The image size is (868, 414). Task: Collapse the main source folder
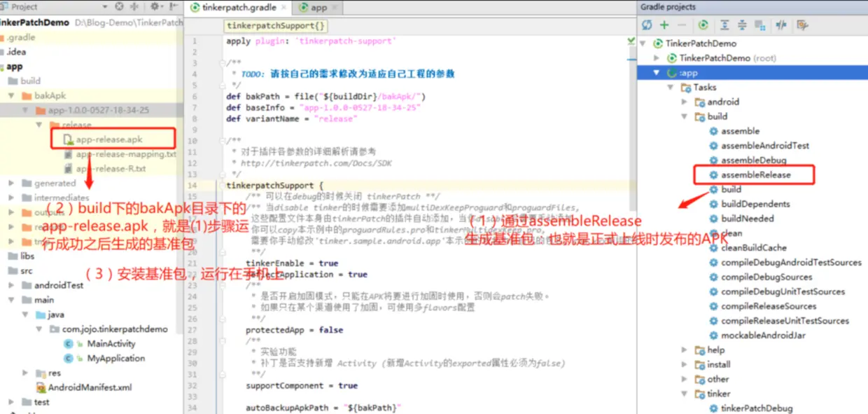[10, 300]
